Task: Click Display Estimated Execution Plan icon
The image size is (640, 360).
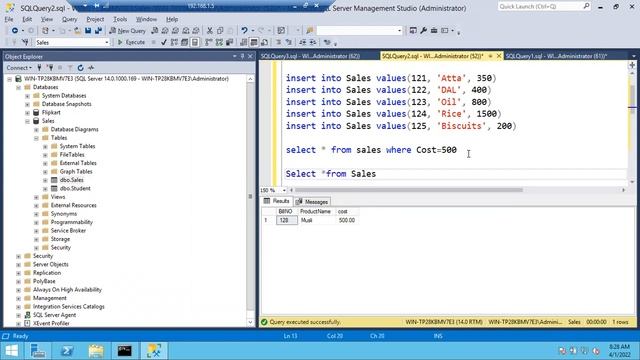Action: 174,42
